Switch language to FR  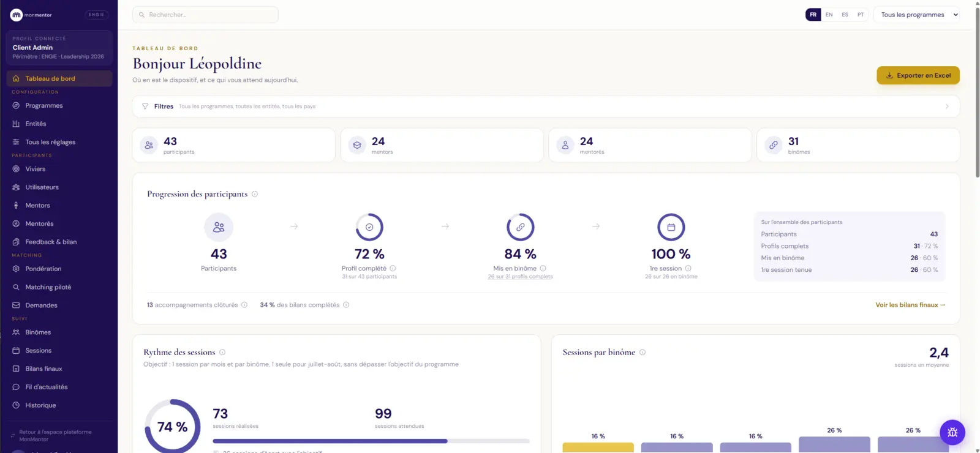click(813, 15)
